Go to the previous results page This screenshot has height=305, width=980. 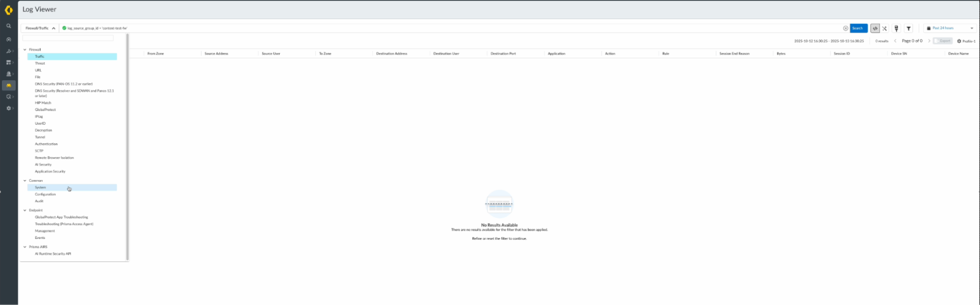[x=895, y=41]
